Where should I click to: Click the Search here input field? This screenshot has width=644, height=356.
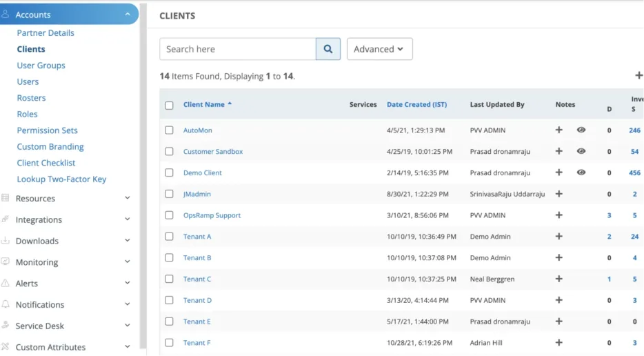point(238,49)
